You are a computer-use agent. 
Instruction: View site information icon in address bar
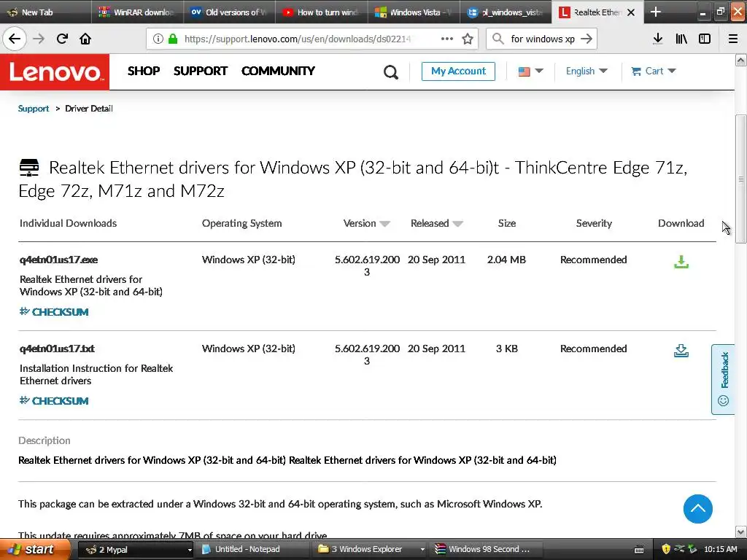(x=158, y=39)
